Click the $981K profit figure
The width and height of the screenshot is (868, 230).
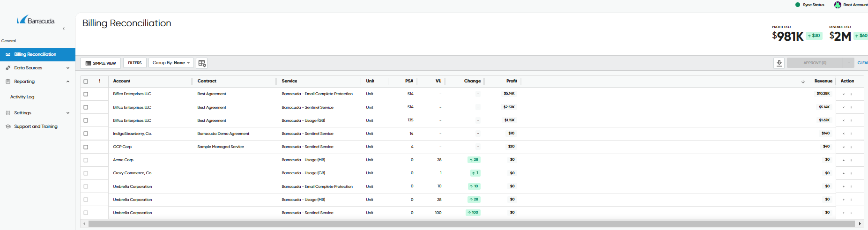(788, 36)
